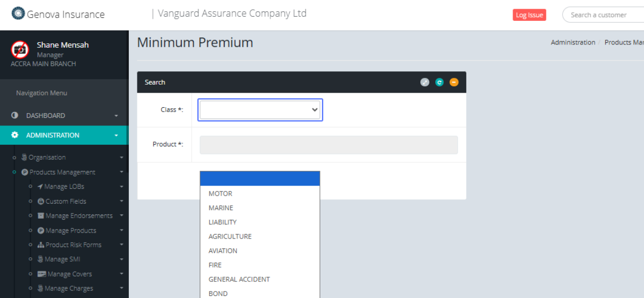Viewport: 644px width, 298px height.
Task: Click the Genova Insurance logo icon
Action: pyautogui.click(x=18, y=13)
